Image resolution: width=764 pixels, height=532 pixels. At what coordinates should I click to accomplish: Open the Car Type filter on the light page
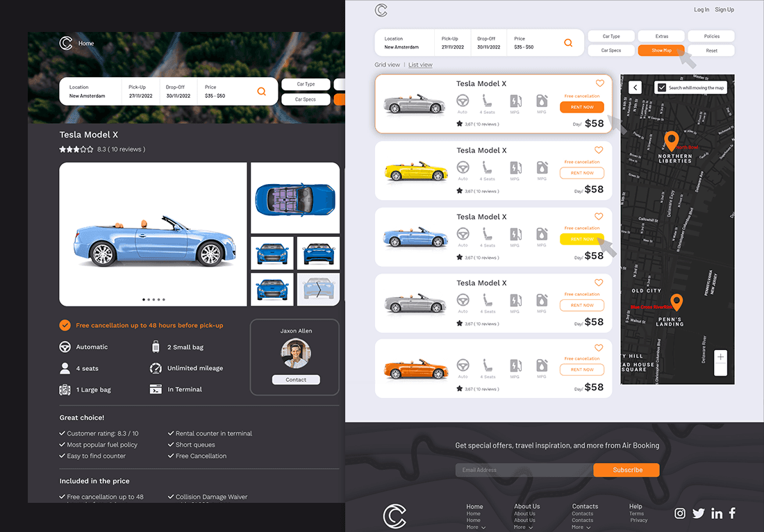[611, 36]
